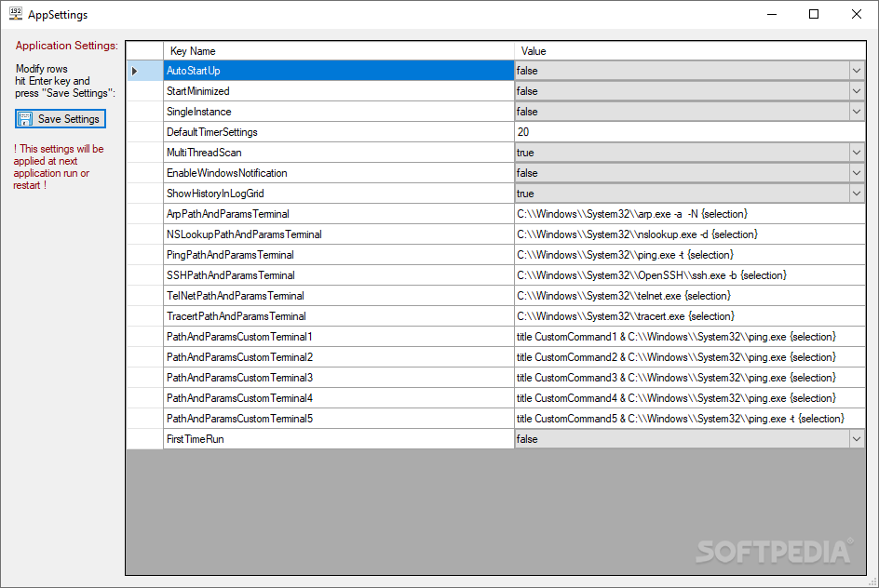This screenshot has width=879, height=588.
Task: Click the AppSettings title bar icon
Action: 16,14
